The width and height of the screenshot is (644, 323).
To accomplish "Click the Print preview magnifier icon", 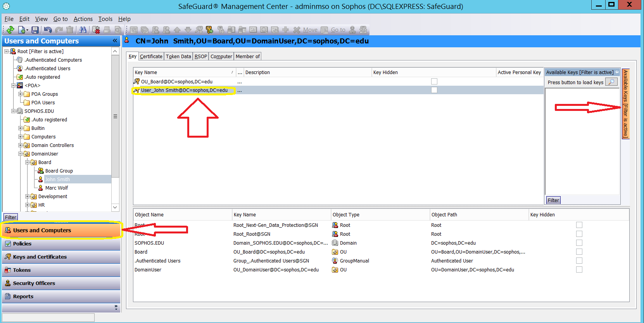I will coord(118,30).
